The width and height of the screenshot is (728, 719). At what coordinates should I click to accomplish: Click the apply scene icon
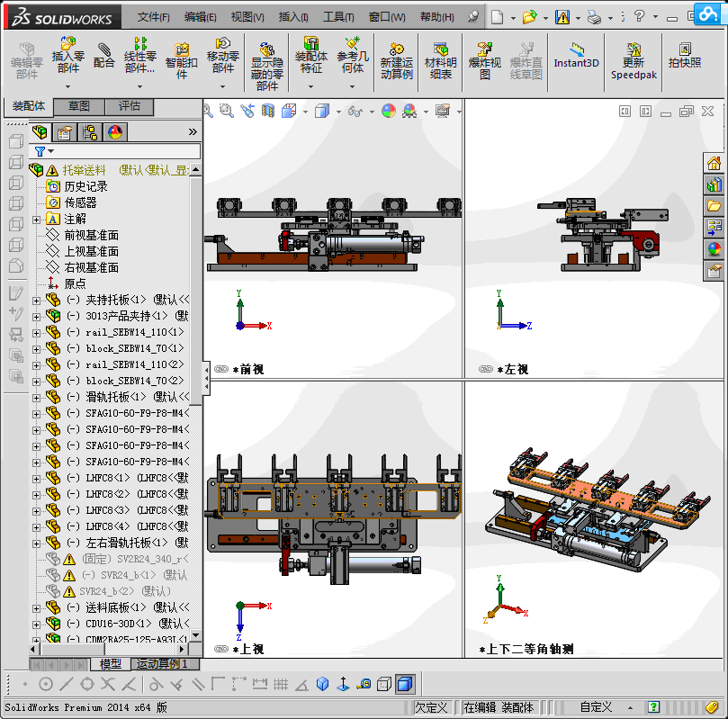(409, 111)
